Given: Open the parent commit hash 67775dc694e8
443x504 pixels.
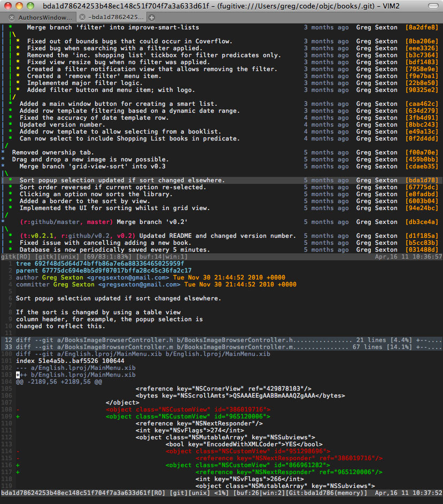Looking at the screenshot, I should coord(116,270).
